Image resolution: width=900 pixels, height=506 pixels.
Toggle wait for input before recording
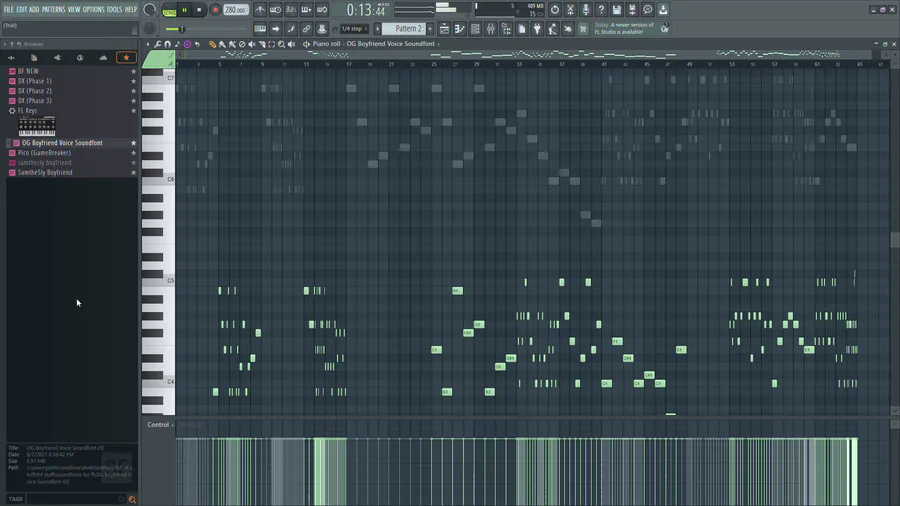[x=276, y=10]
